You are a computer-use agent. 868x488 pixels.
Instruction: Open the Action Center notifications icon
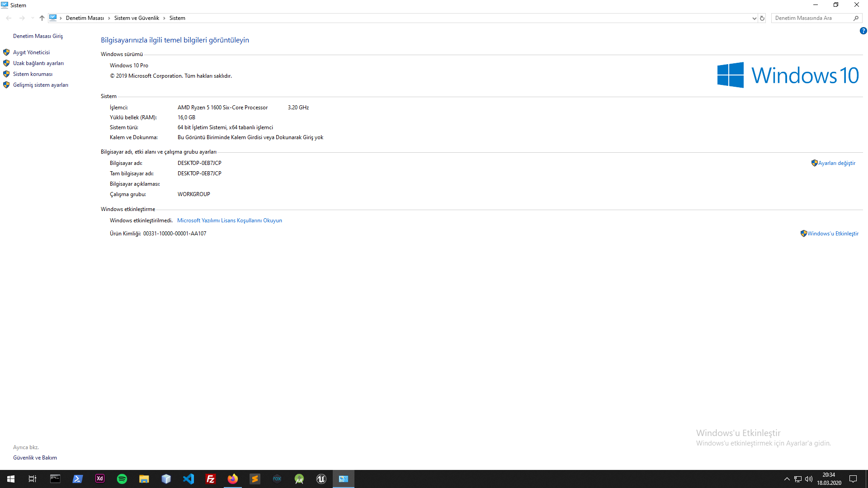coord(853,479)
